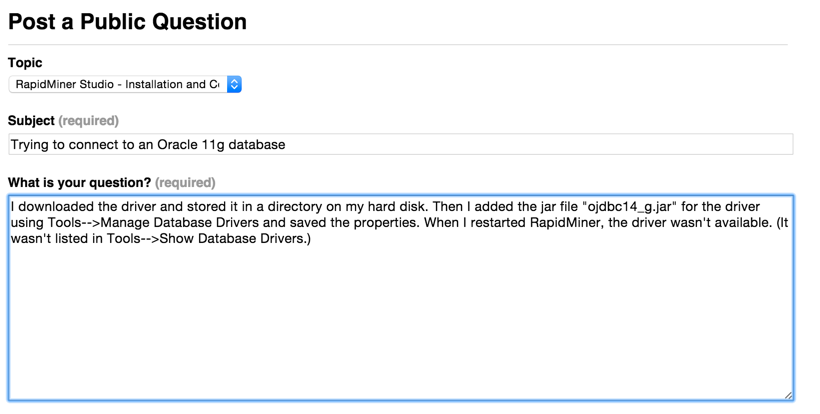Click the "Post a Public Question" heading
This screenshot has height=414, width=820.
coord(127,21)
